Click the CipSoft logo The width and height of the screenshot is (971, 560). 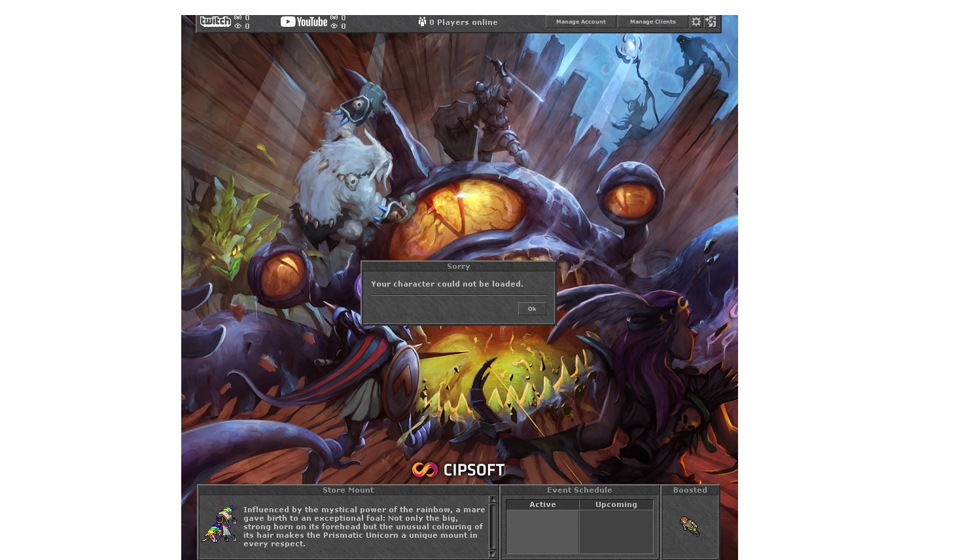pyautogui.click(x=458, y=470)
